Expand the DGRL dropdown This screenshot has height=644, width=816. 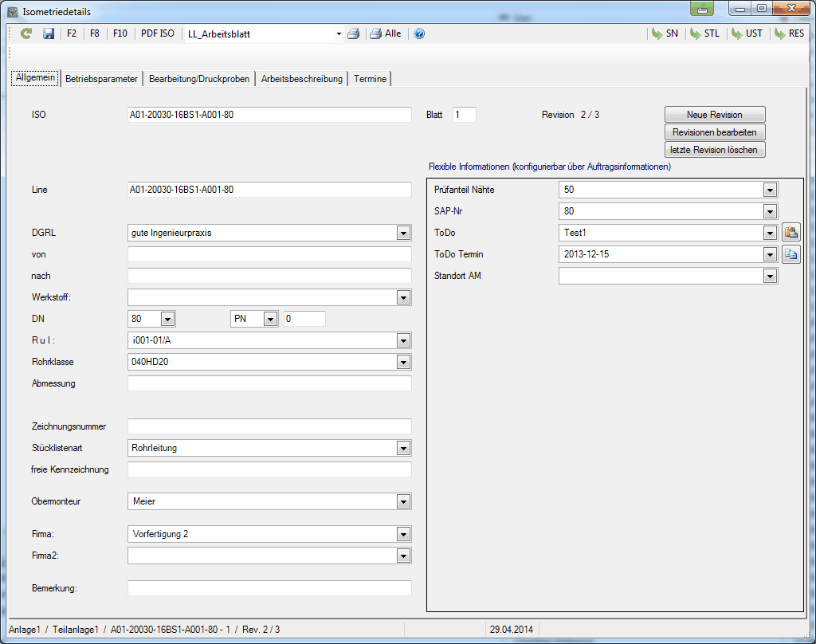403,233
